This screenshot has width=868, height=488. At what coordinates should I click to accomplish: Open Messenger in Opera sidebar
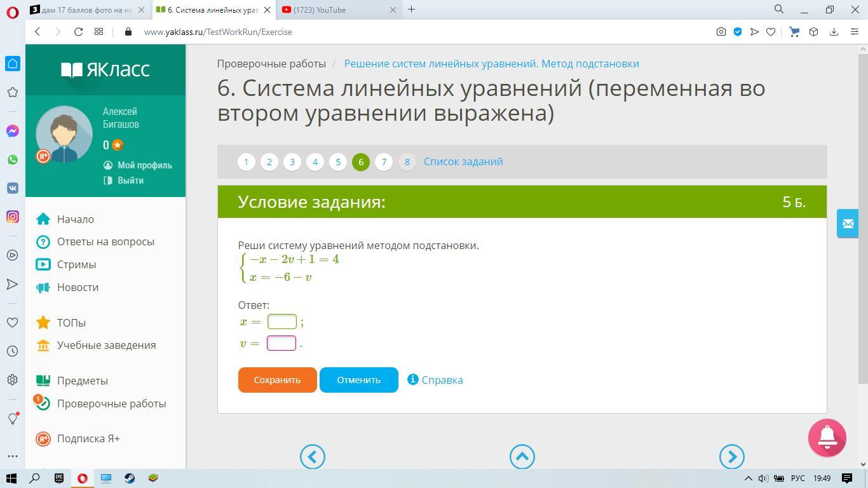click(12, 131)
